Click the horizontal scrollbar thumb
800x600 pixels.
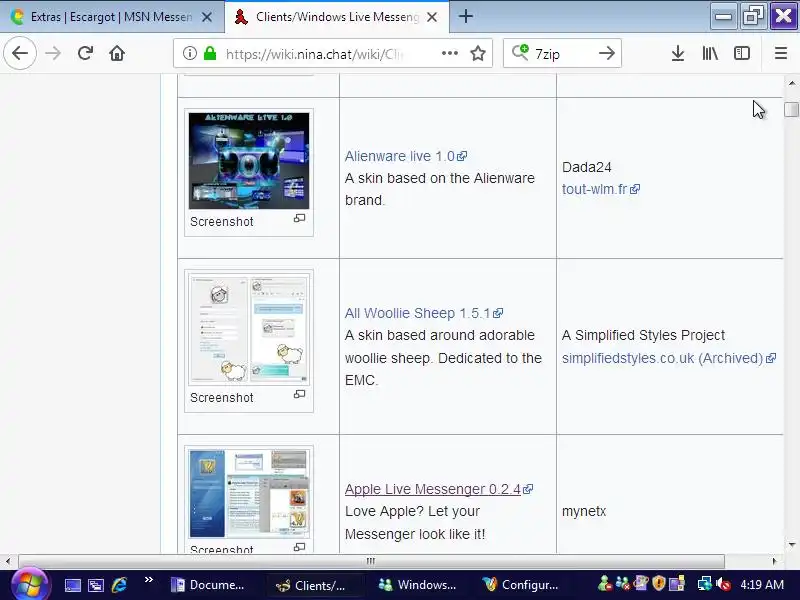(x=371, y=561)
